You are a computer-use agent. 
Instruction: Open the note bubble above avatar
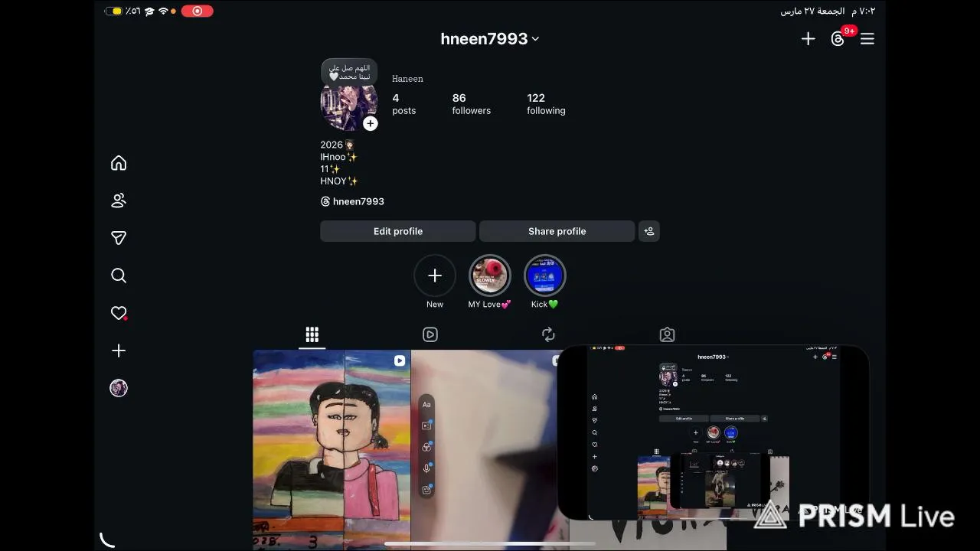(349, 72)
